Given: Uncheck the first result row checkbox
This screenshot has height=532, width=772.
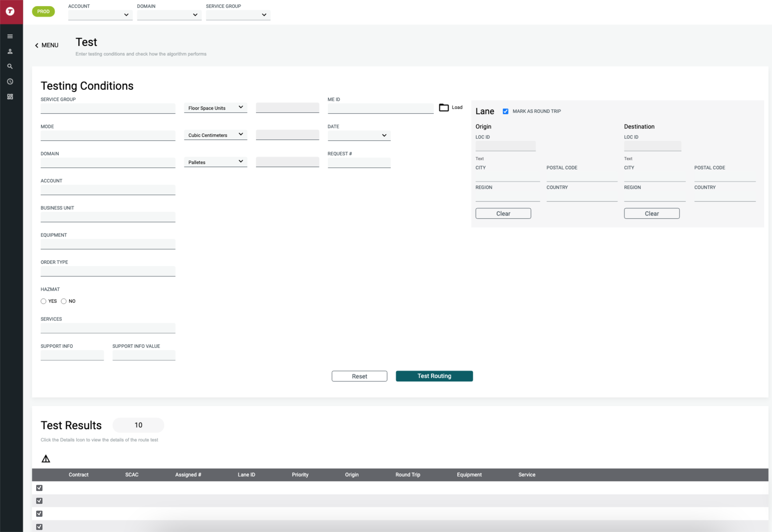Looking at the screenshot, I should click(x=39, y=488).
